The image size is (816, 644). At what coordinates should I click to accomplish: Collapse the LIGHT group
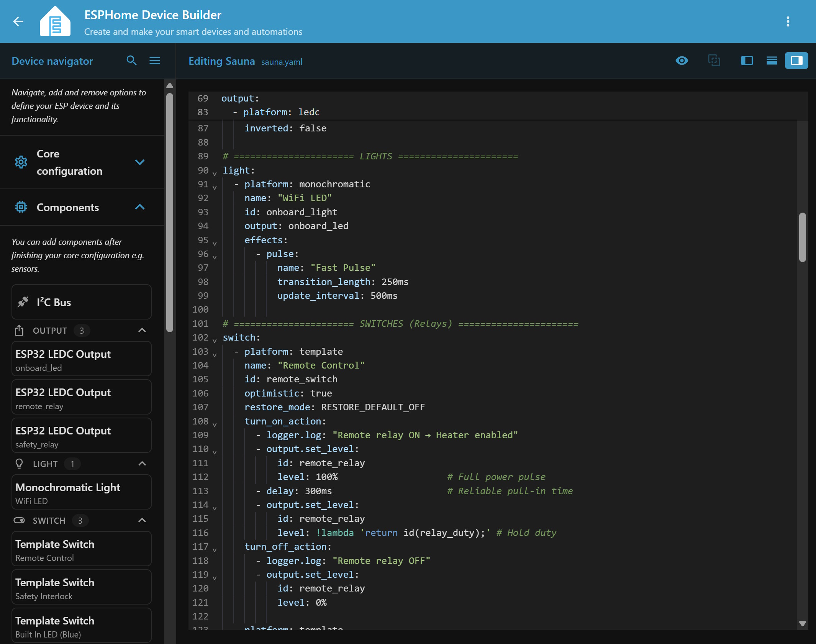[142, 464]
